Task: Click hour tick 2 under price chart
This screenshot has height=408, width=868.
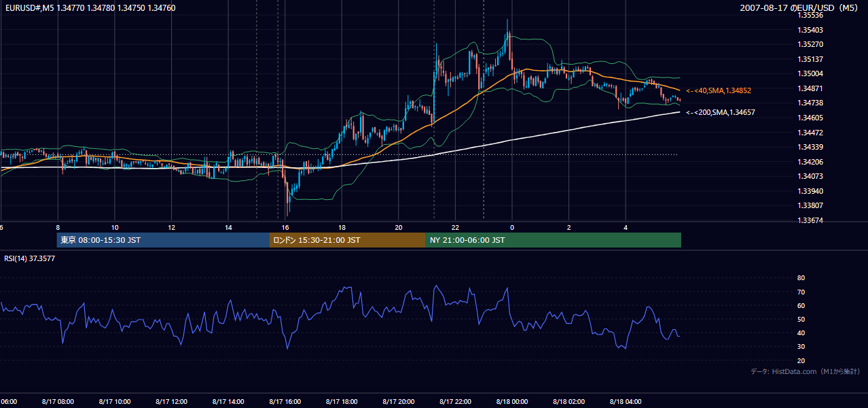Action: [x=568, y=227]
